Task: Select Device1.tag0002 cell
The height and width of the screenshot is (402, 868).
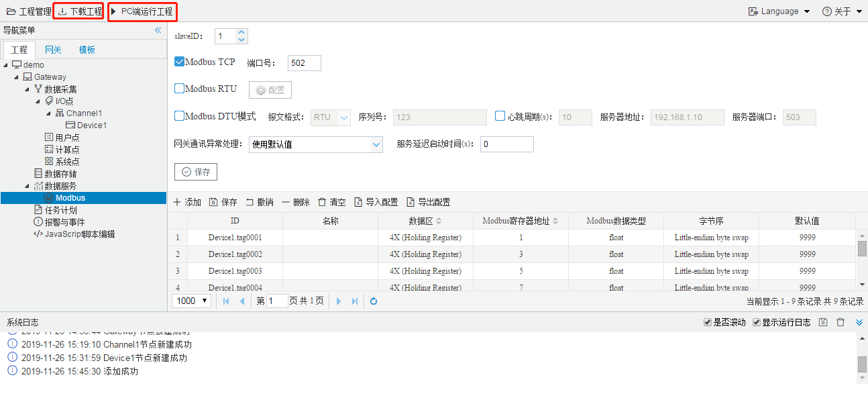Action: click(x=235, y=254)
